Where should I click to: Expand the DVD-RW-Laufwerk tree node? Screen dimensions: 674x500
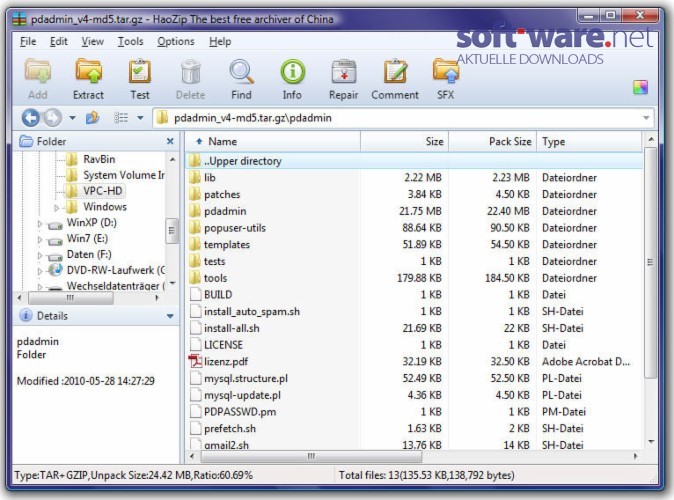[x=40, y=271]
